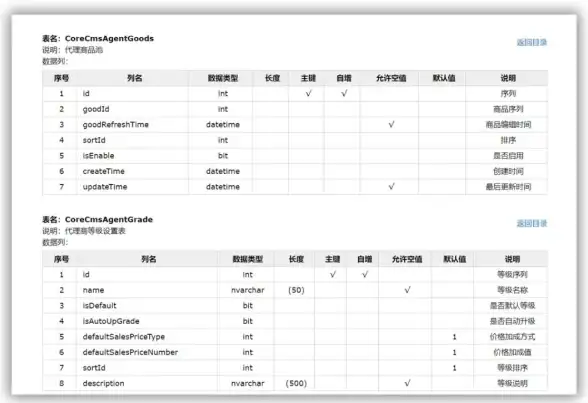This screenshot has width=588, height=403.
Task: Click the 等级说明 description cell
Action: (x=512, y=384)
